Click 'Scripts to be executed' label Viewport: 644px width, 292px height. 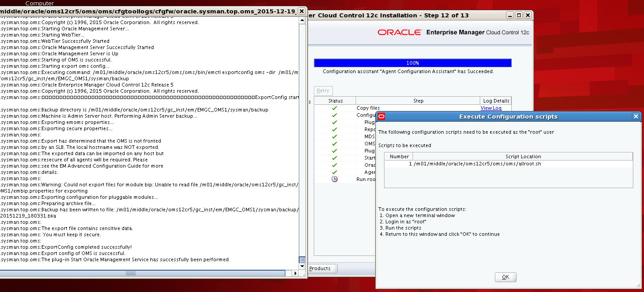point(405,145)
